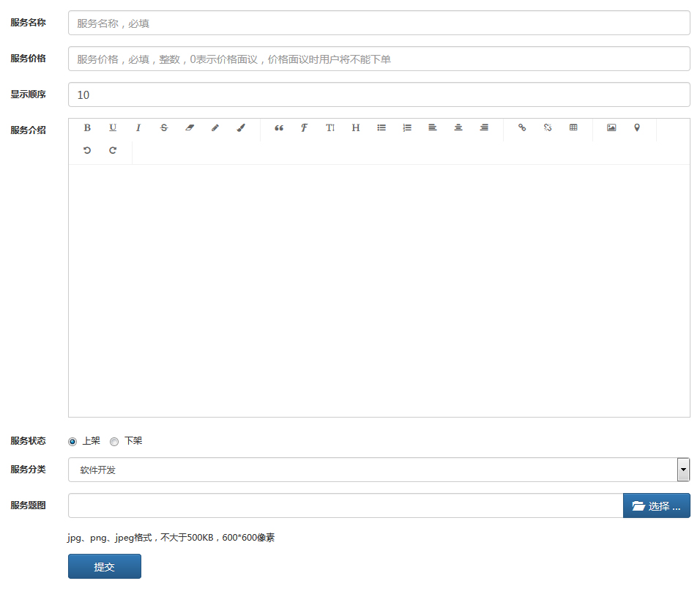Focus the 服务名称 input field
The width and height of the screenshot is (700, 589).
379,23
